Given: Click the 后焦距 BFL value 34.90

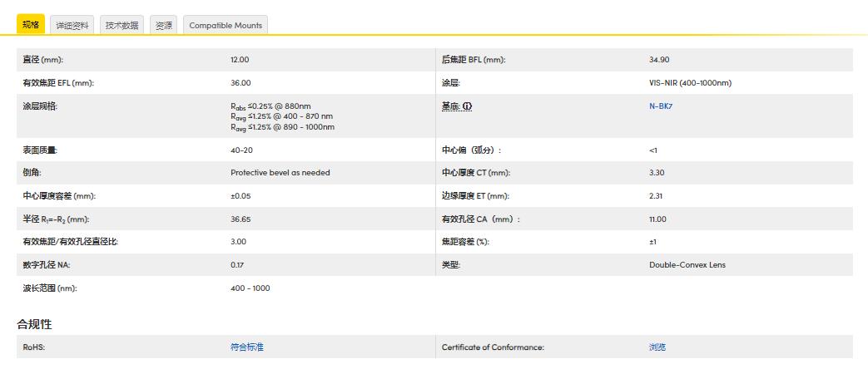Looking at the screenshot, I should [x=659, y=60].
